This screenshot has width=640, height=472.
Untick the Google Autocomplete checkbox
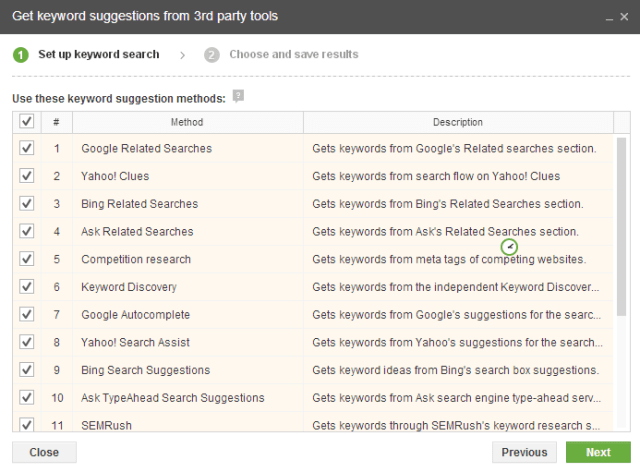tap(27, 315)
